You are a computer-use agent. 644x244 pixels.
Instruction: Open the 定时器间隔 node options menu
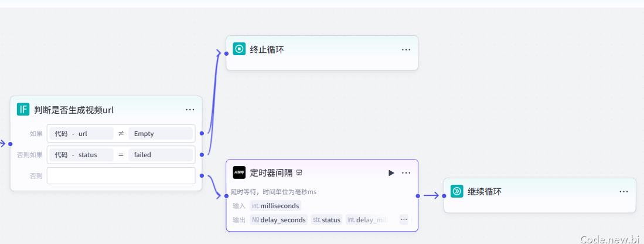coord(406,173)
